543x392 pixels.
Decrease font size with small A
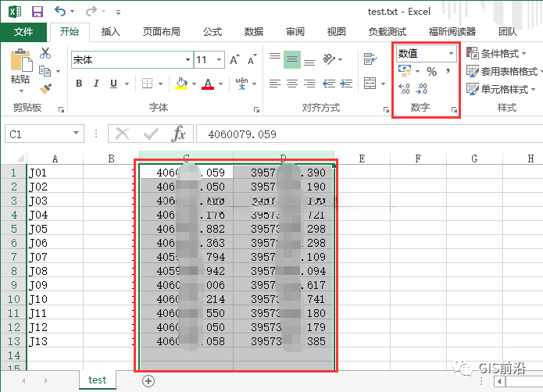pyautogui.click(x=252, y=60)
